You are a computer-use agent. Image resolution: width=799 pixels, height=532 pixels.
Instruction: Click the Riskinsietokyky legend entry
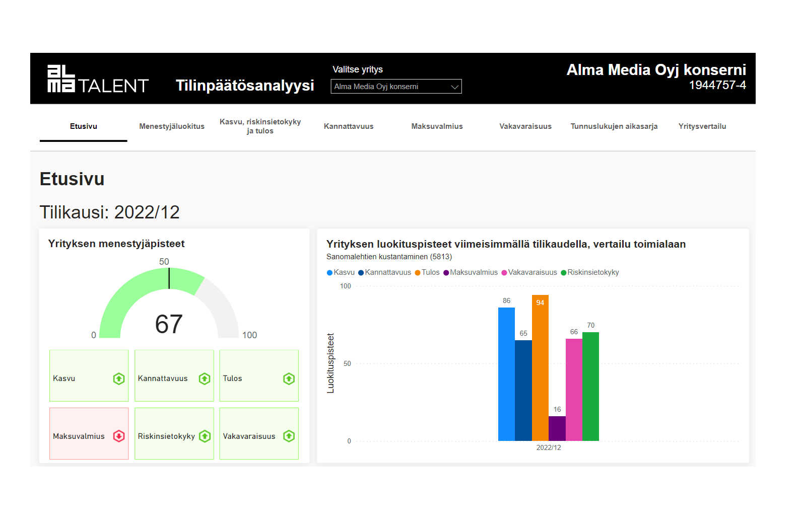tap(590, 272)
